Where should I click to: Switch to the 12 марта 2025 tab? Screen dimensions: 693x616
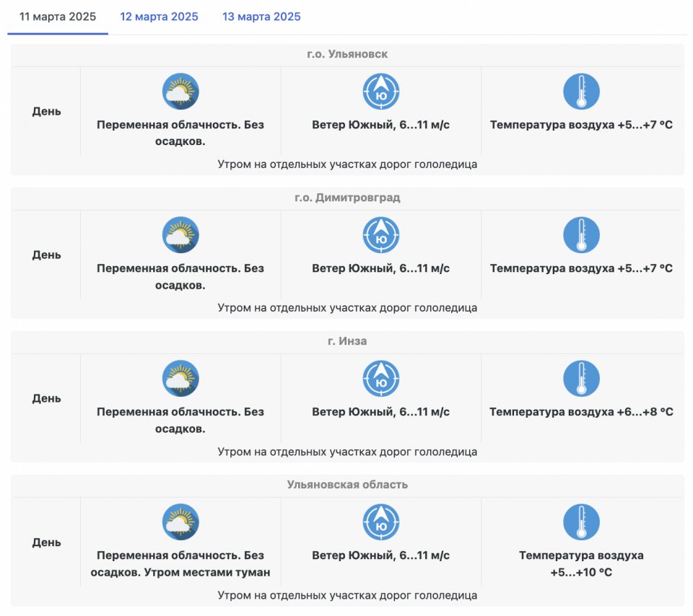point(159,17)
